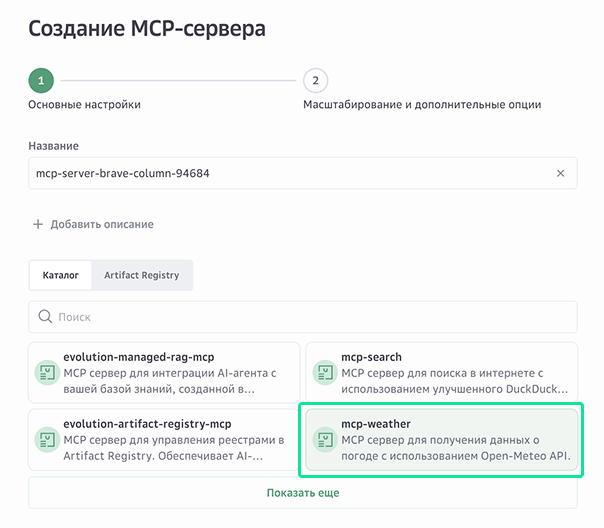Select the mcp-search card title
604x528 pixels.
(371, 357)
